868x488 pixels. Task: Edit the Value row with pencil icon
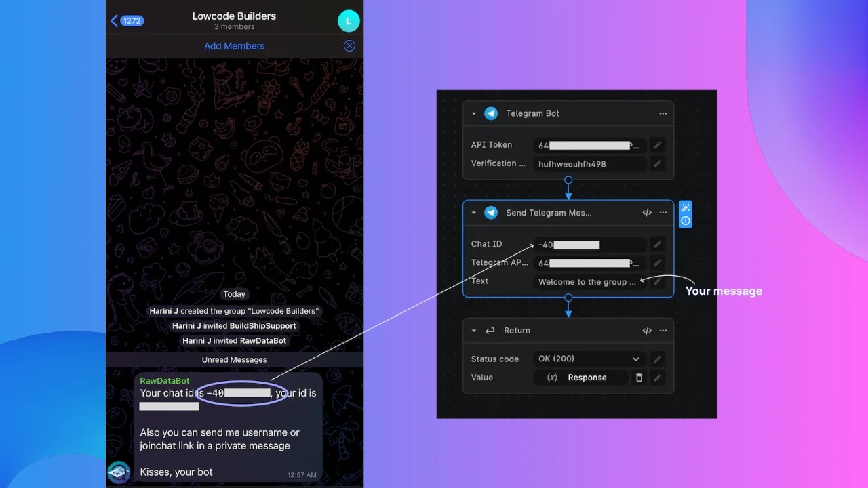pos(657,378)
